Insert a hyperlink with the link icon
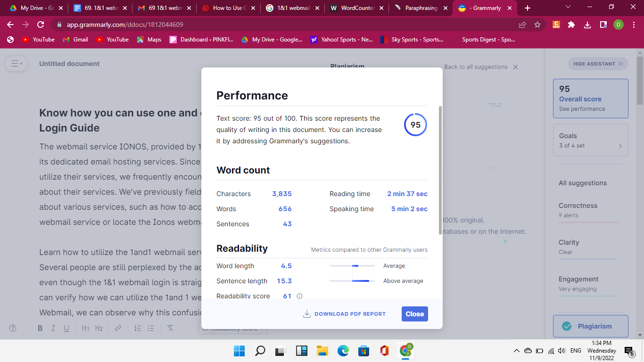 tap(118, 328)
